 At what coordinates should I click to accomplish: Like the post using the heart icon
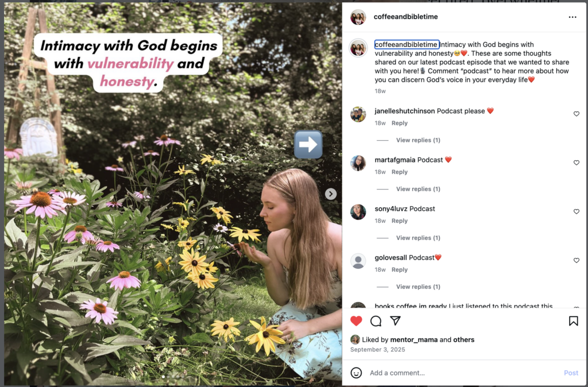tap(356, 322)
